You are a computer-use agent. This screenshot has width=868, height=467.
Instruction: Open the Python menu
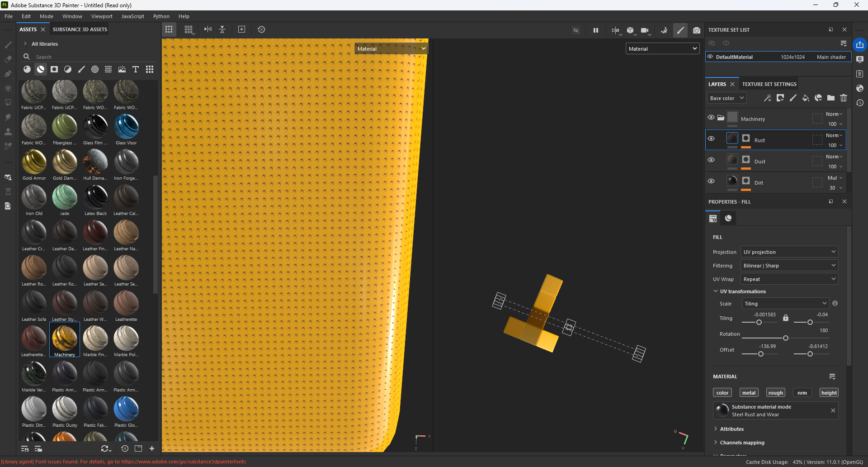click(x=161, y=16)
